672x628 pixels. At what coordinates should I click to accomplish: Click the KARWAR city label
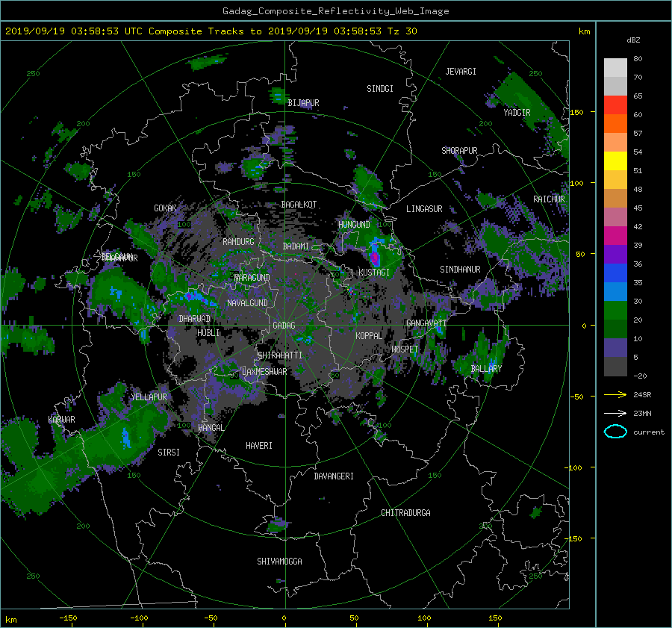tap(62, 419)
